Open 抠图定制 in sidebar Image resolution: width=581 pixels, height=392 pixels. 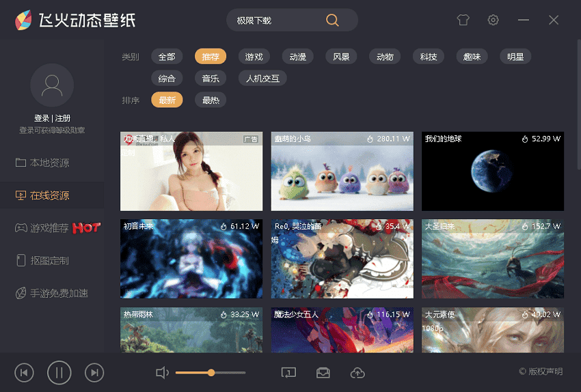[x=52, y=261]
